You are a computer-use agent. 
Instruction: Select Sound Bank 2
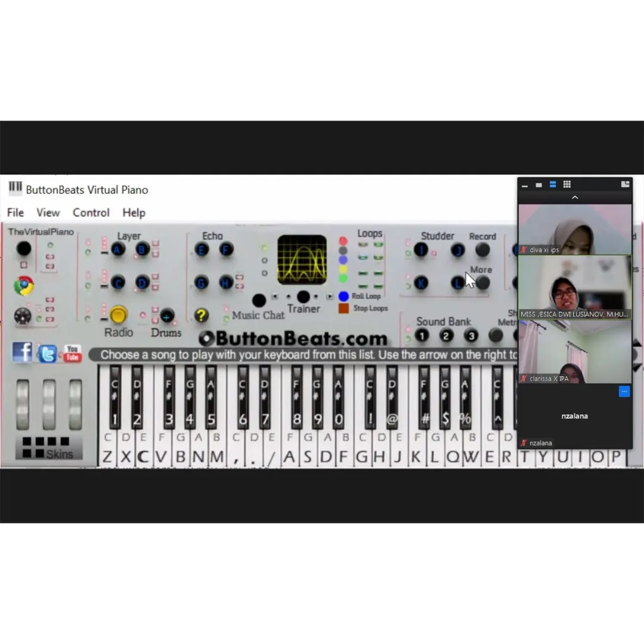(x=446, y=336)
